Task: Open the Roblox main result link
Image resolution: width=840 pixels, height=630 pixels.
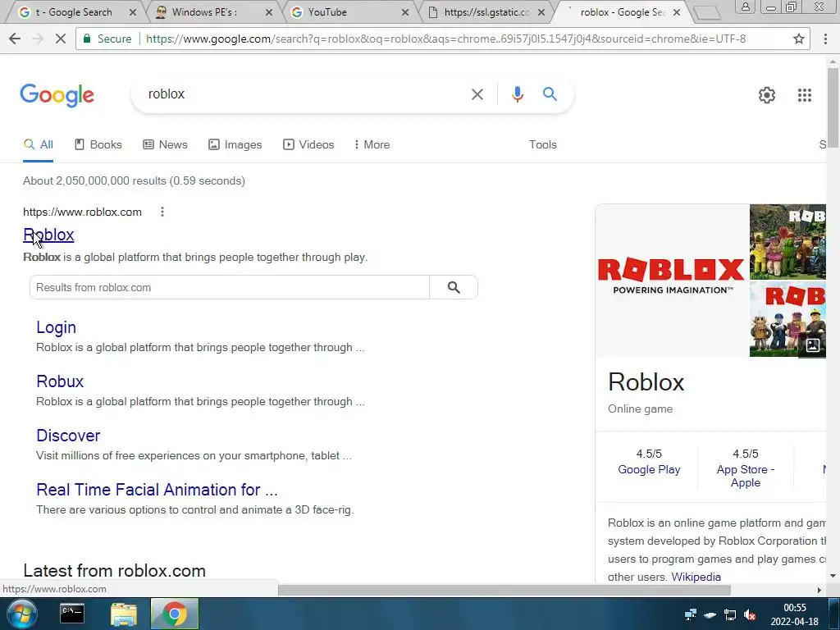Action: point(48,235)
